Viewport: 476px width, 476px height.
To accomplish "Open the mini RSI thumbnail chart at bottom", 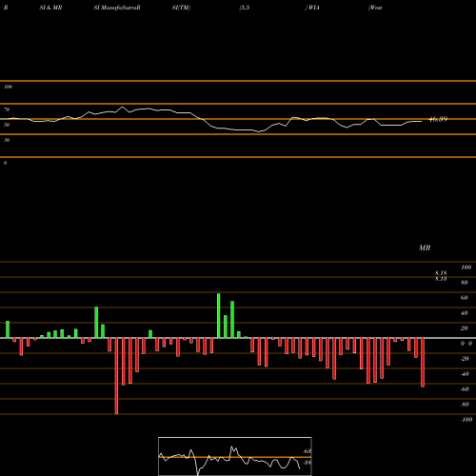I will [235, 456].
